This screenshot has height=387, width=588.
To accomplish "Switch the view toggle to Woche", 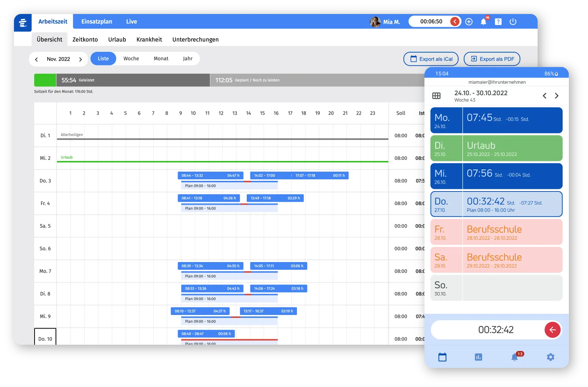I will pyautogui.click(x=131, y=59).
